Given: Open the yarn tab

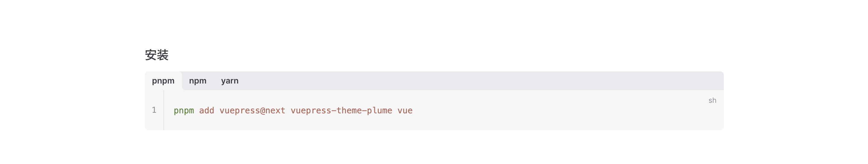Looking at the screenshot, I should click(x=230, y=81).
